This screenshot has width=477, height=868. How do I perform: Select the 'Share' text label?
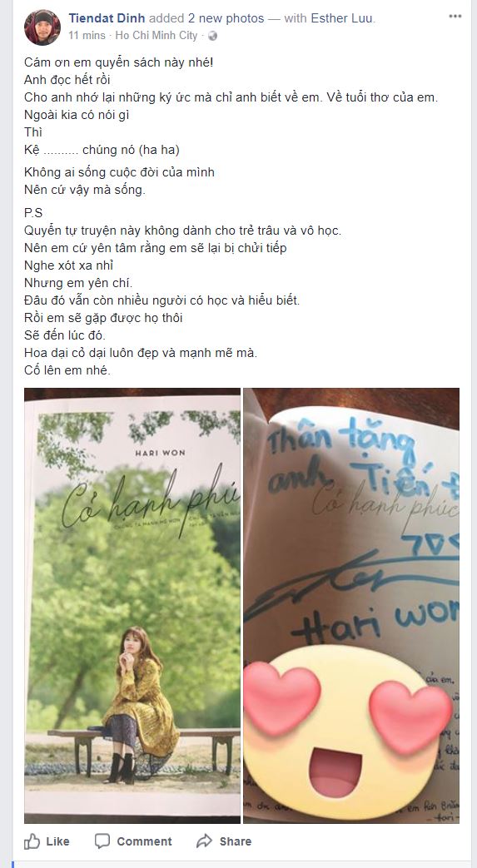coord(236,841)
